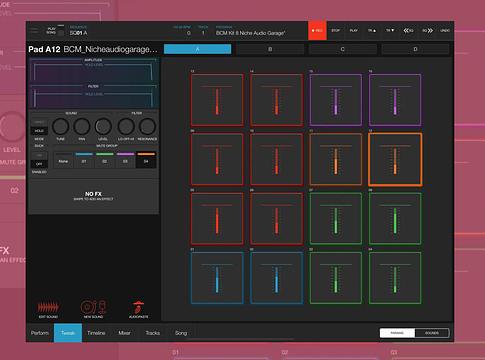Switch to the PARAMS view toggle
Image resolution: width=485 pixels, height=360 pixels.
397,333
